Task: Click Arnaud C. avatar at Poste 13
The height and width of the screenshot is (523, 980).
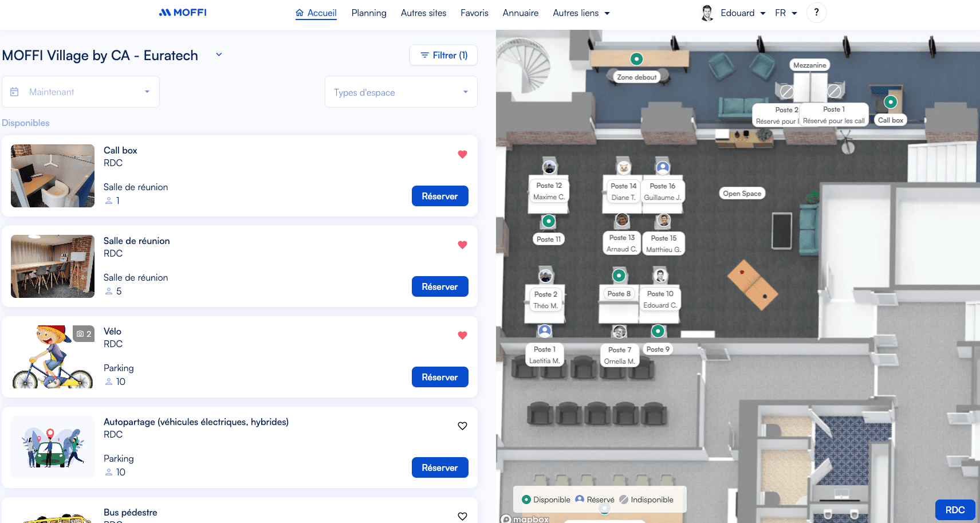Action: pyautogui.click(x=622, y=220)
